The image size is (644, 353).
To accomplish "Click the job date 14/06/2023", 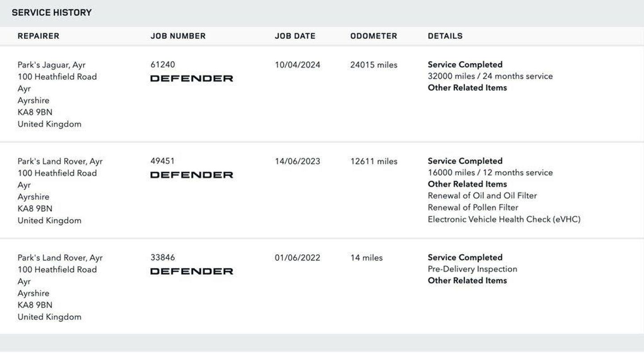I will pyautogui.click(x=297, y=161).
